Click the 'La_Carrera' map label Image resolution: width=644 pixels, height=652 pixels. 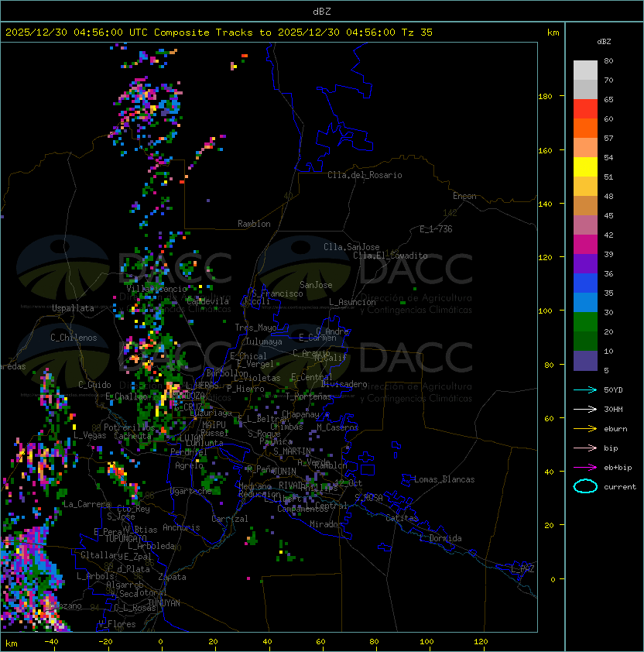click(87, 504)
